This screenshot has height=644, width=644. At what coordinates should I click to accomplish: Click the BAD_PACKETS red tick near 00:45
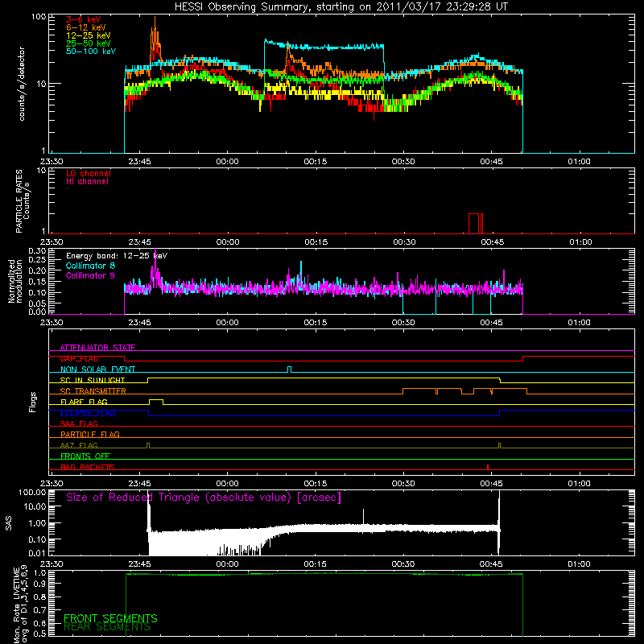488,467
